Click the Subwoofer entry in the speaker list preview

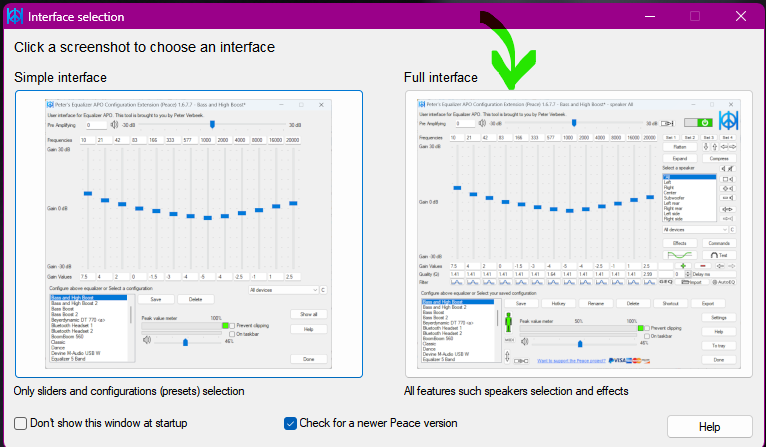click(674, 198)
